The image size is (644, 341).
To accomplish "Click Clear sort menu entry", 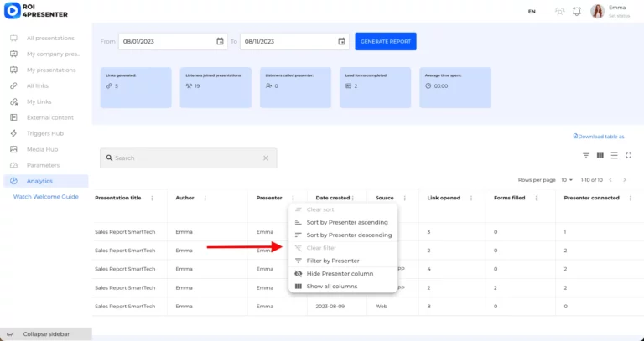I will pos(343,209).
